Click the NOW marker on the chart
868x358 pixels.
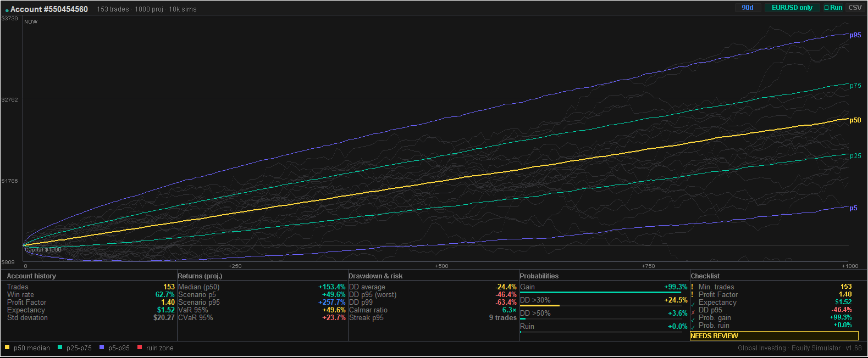pos(31,22)
